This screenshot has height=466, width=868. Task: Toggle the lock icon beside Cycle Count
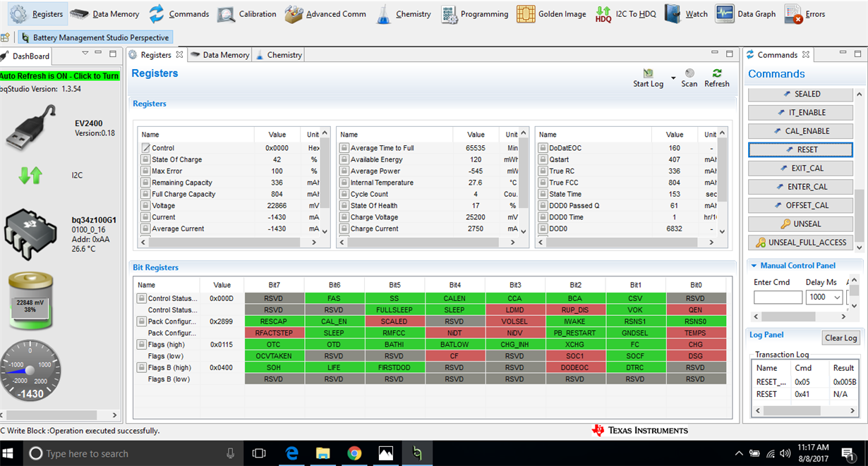[x=344, y=194]
